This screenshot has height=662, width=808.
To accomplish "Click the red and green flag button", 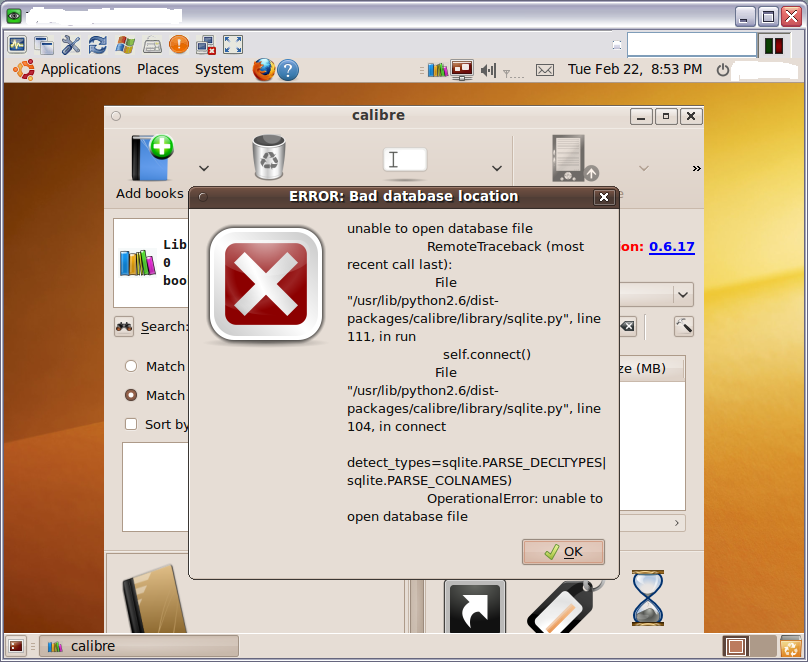I will tap(774, 45).
